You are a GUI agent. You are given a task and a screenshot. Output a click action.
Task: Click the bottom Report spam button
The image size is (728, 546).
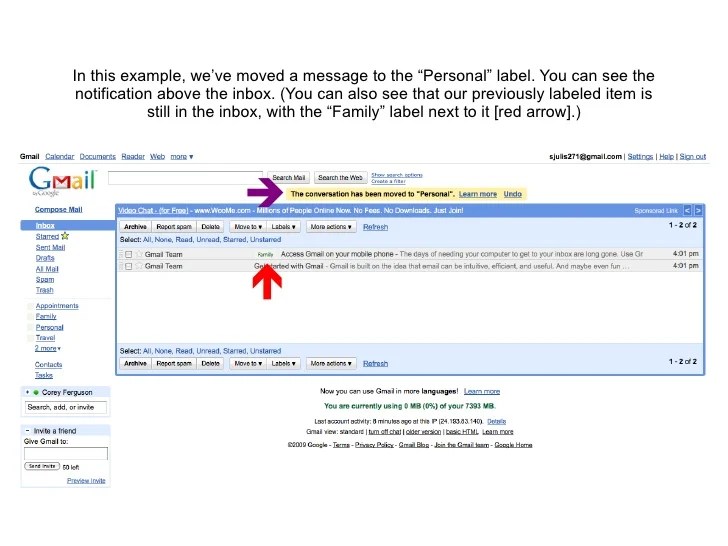pyautogui.click(x=174, y=364)
